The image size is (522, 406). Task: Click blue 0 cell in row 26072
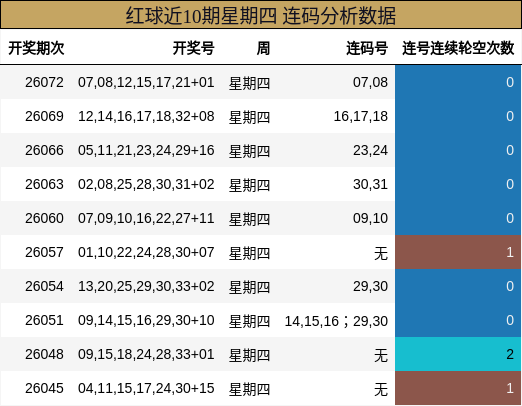point(458,82)
